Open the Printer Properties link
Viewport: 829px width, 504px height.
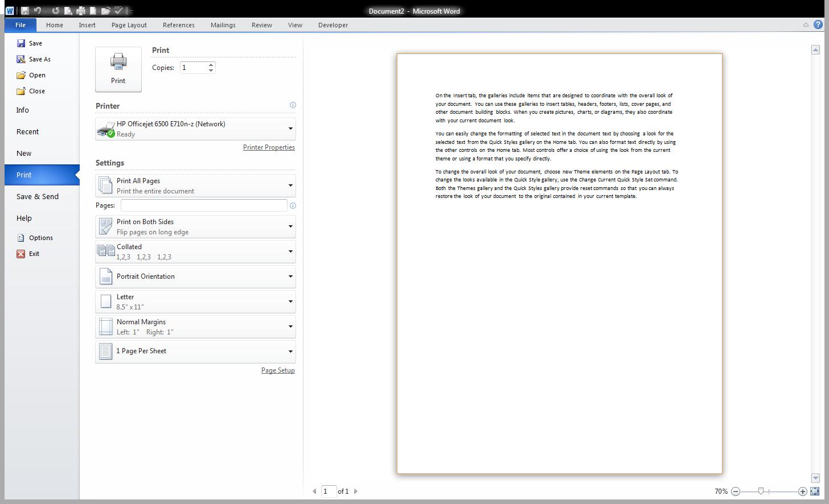pyautogui.click(x=269, y=147)
